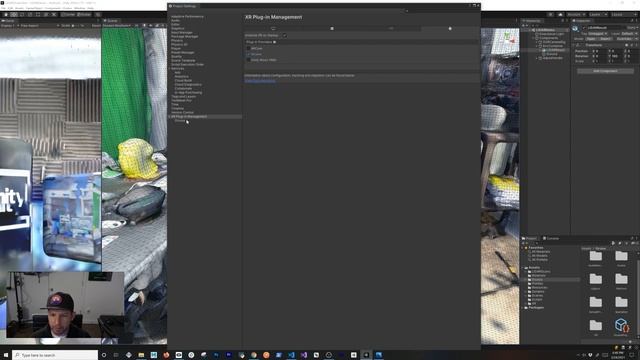Select Cloud Build under Services

(183, 80)
